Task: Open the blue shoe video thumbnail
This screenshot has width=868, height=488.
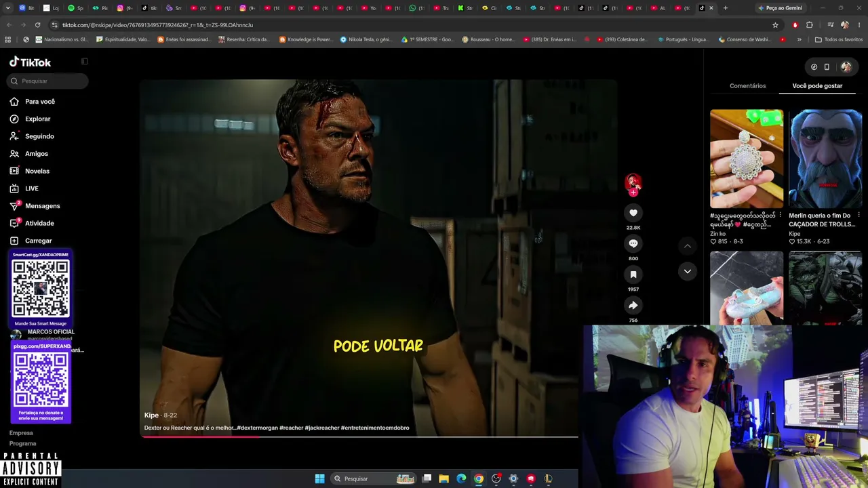Action: [747, 288]
